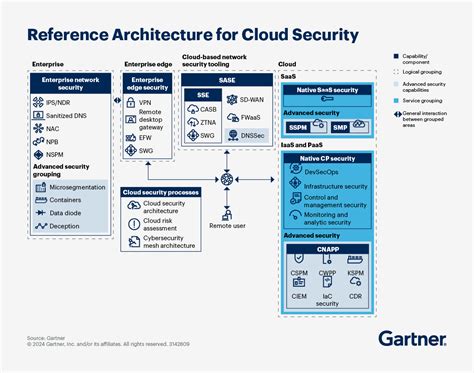Select the Microsegmentation icon
The width and height of the screenshot is (474, 373).
tap(41, 187)
